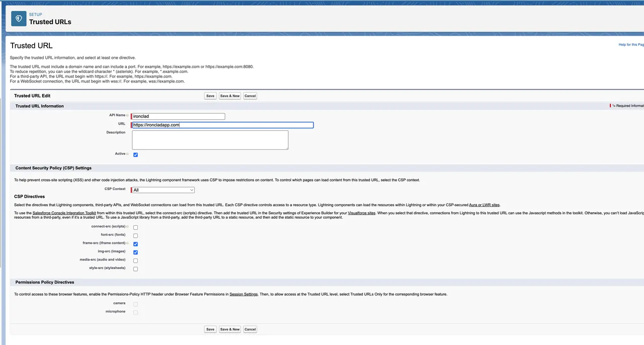Click the info icon beside connect-src (scripts)

(x=127, y=227)
